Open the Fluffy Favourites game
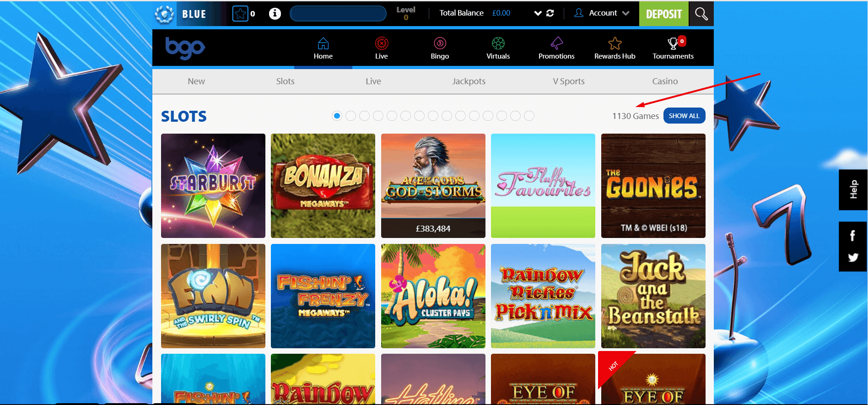 tap(543, 186)
